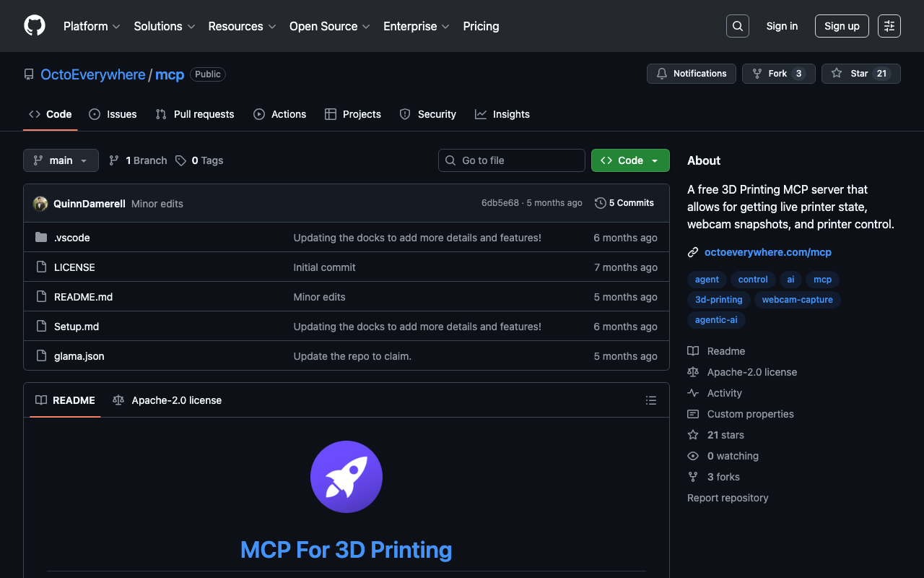Click the Sign up button
Viewport: 924px width, 578px height.
coord(841,26)
